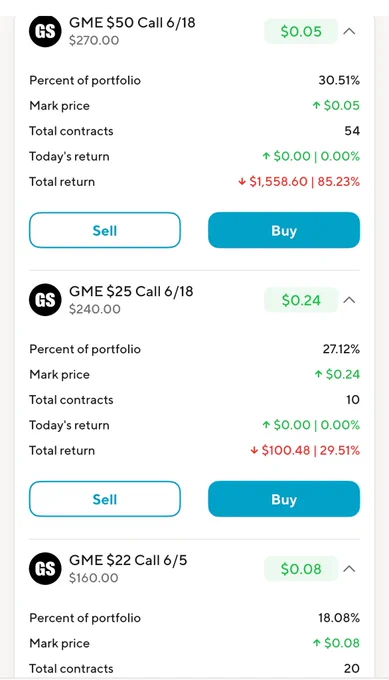Tap the green $0.05 price badge

coord(301,31)
